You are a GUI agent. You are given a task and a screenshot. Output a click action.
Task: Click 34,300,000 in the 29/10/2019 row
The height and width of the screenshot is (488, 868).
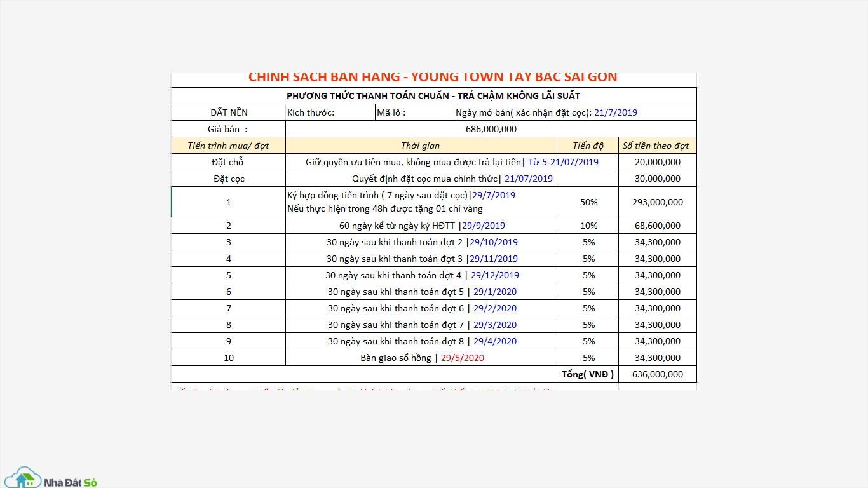coord(658,242)
